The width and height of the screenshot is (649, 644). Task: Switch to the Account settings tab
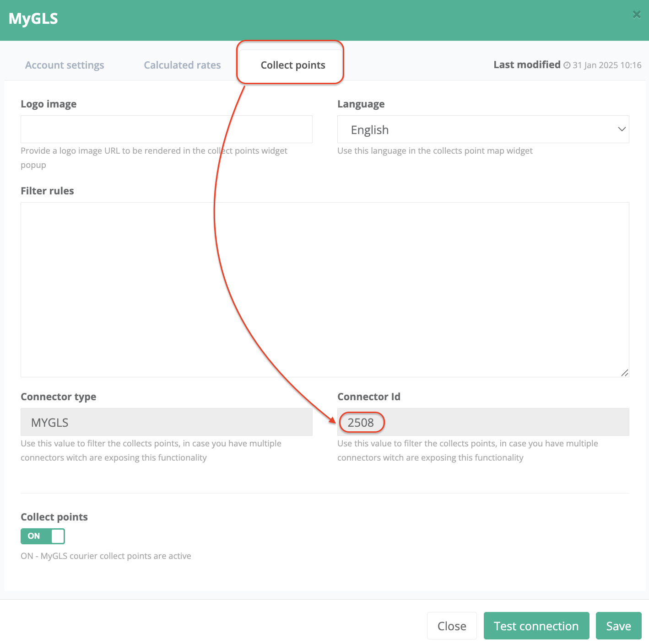click(65, 65)
